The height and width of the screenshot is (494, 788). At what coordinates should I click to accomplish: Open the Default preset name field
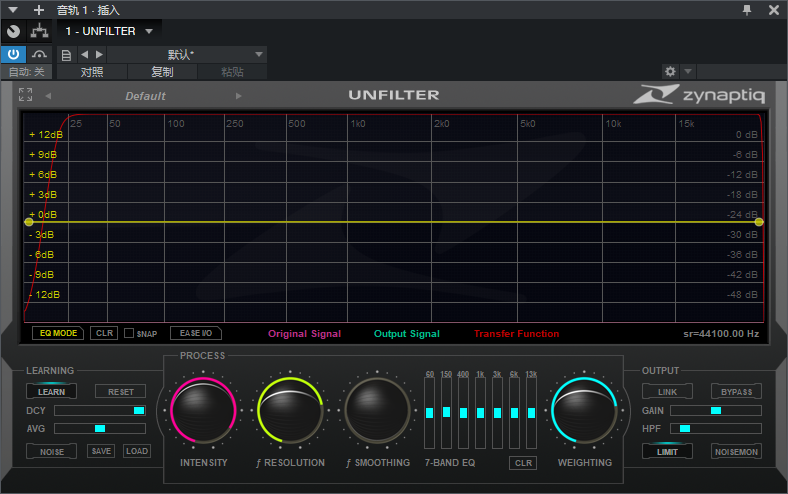pyautogui.click(x=145, y=96)
